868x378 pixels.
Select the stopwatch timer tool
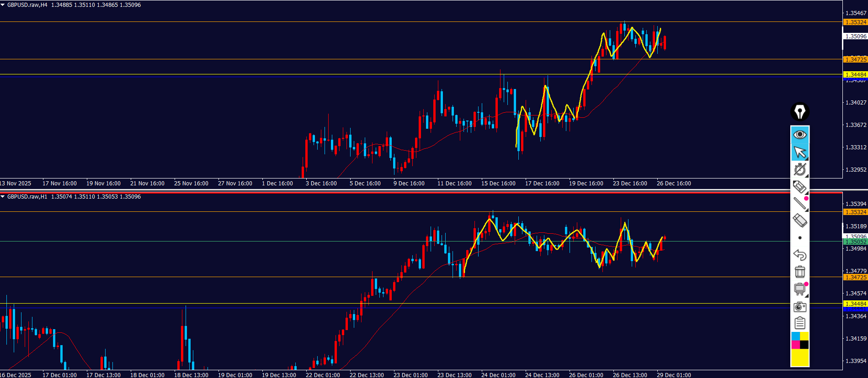(x=800, y=169)
